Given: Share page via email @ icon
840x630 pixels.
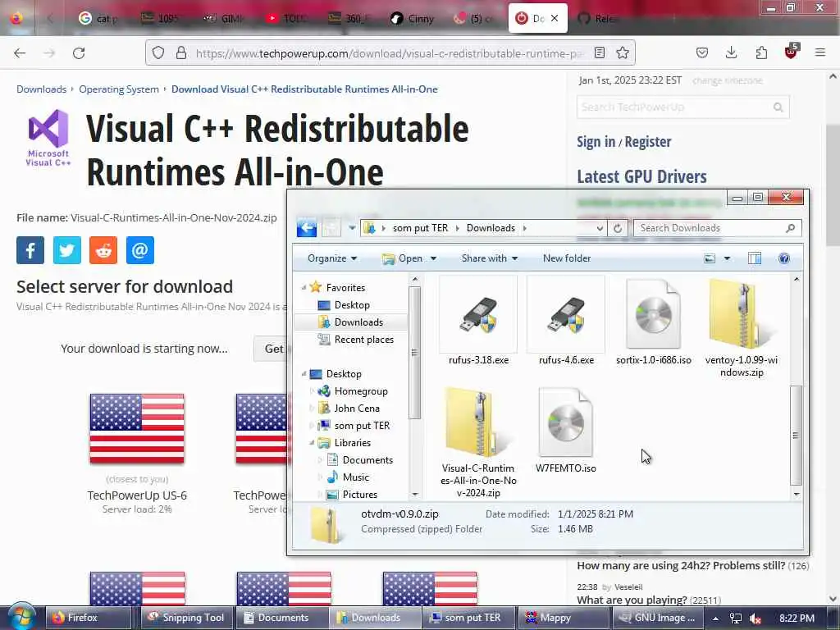Looking at the screenshot, I should [x=139, y=250].
